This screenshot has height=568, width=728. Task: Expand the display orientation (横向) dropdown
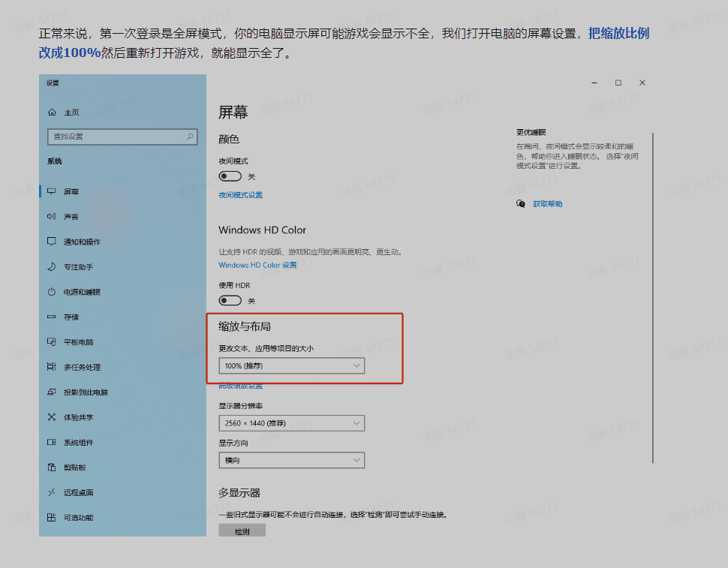coord(291,460)
